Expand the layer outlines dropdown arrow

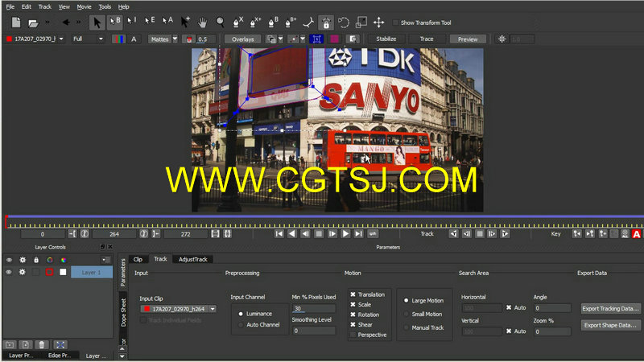coord(280,39)
